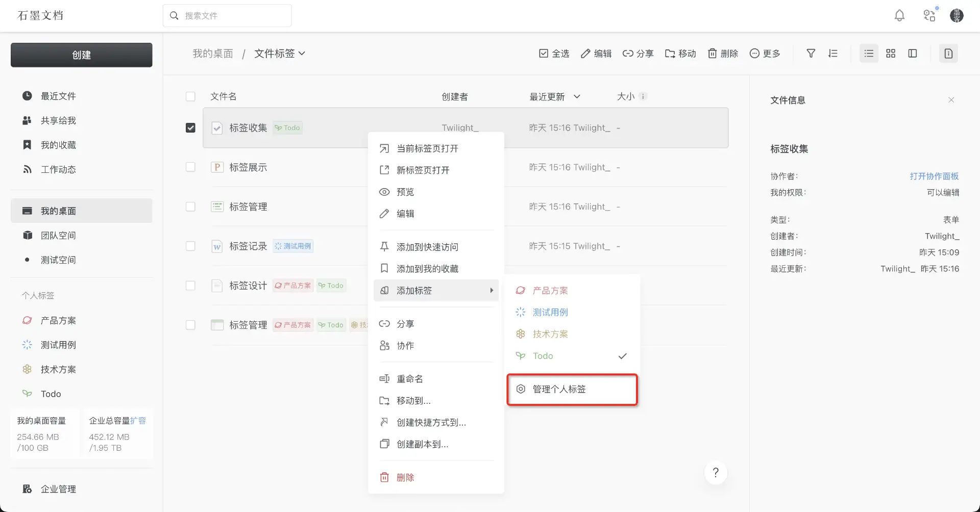Click 全选 in the toolbar
980x512 pixels.
pyautogui.click(x=554, y=54)
